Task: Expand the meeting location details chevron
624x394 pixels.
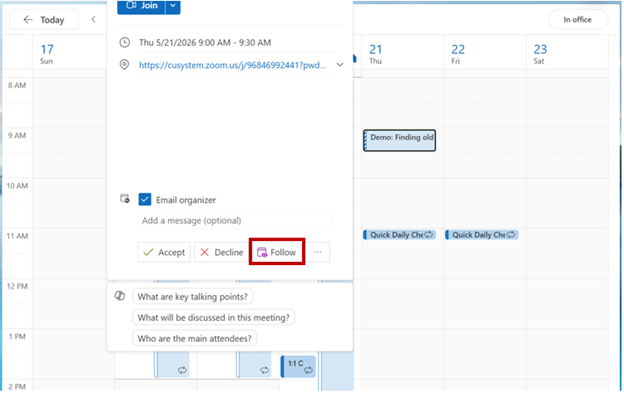Action: tap(340, 64)
